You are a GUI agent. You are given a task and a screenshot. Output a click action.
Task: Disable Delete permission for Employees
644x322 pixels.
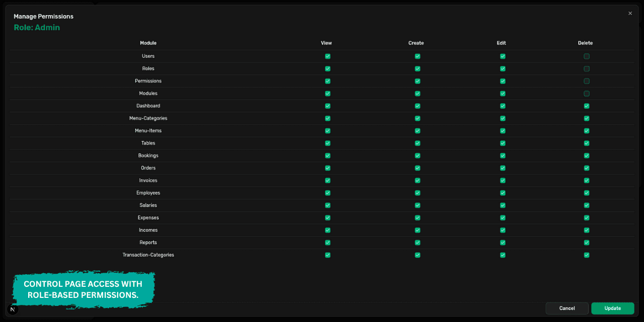click(x=586, y=193)
